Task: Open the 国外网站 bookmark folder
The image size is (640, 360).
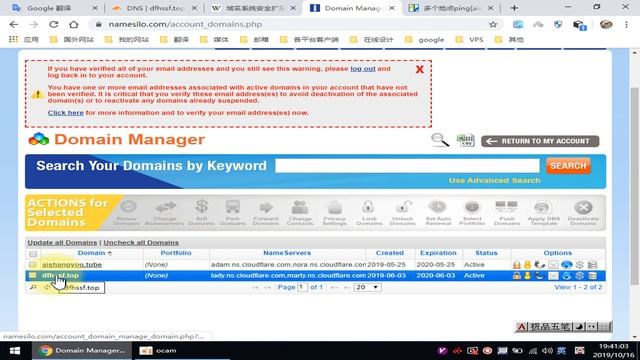Action: [72, 40]
